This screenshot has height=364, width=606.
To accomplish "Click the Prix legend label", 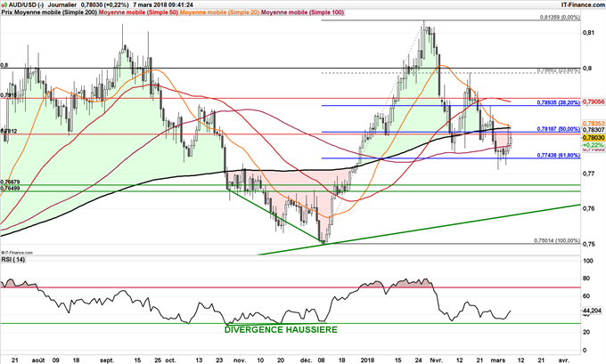I will (x=7, y=12).
